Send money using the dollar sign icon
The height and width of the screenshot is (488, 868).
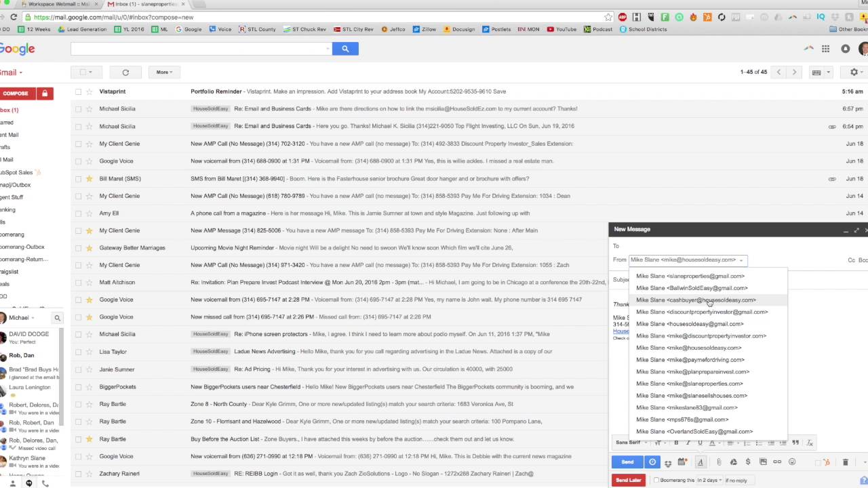point(747,462)
